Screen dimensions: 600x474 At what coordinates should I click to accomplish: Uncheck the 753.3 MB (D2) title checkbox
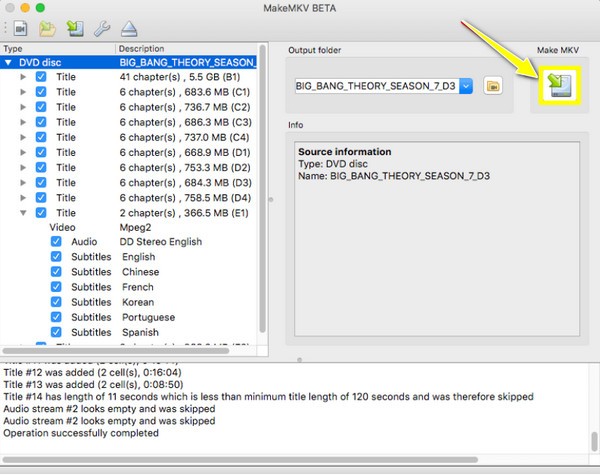[41, 168]
